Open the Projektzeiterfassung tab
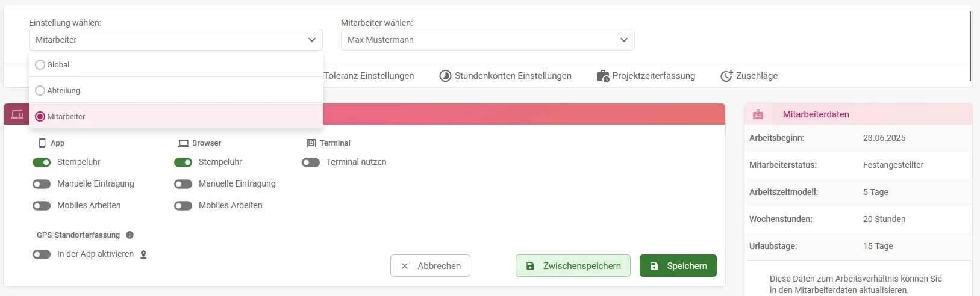The height and width of the screenshot is (296, 980). (x=646, y=76)
